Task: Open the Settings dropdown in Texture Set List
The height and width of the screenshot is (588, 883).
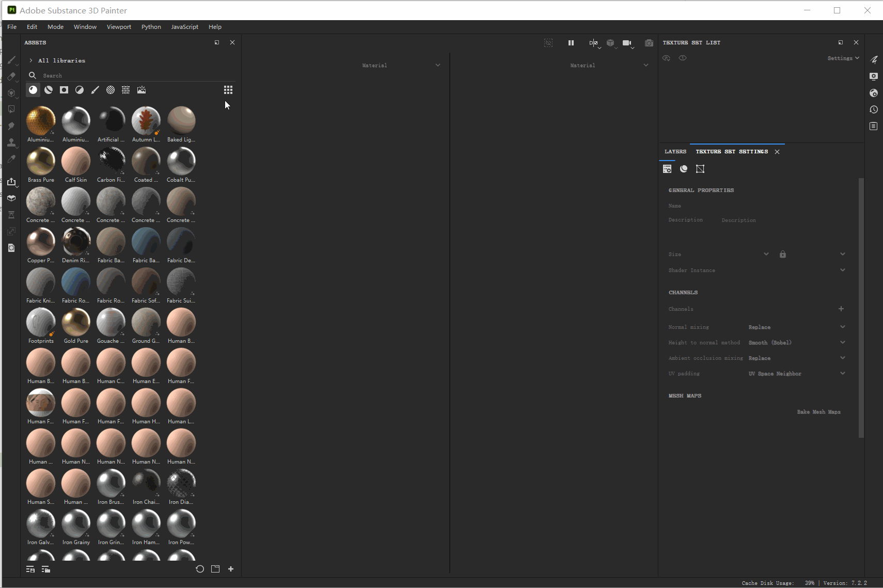Action: click(x=843, y=58)
